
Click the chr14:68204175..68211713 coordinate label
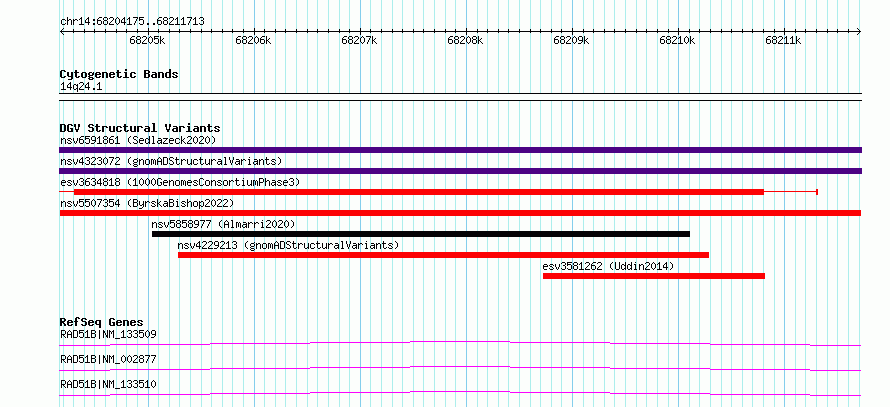click(x=132, y=22)
